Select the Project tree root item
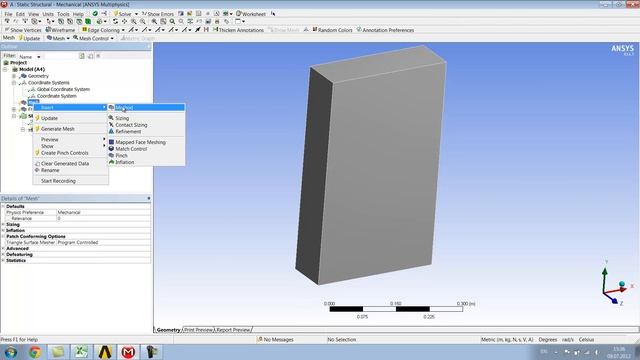 [x=18, y=62]
